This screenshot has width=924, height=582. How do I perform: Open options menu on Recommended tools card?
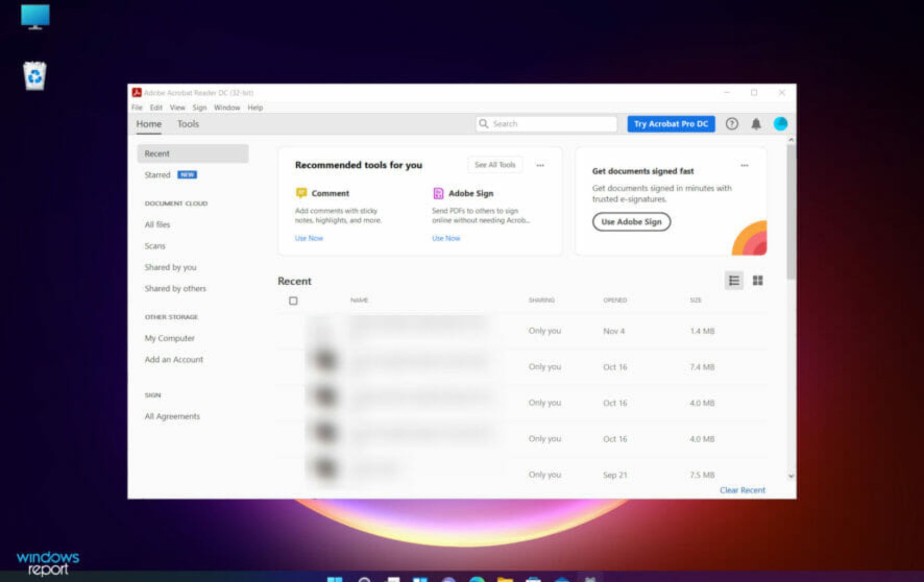coord(540,165)
